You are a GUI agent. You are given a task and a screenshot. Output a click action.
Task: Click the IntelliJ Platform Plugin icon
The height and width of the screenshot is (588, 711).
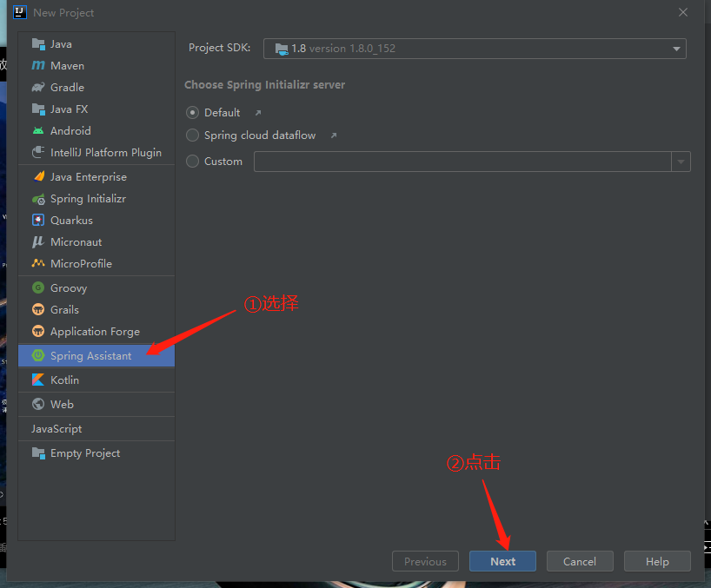coord(38,152)
